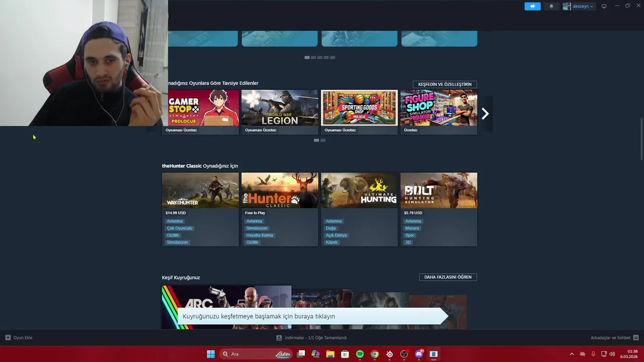
Task: Click Hayatta Kalma tag on theHunter Classic
Action: (260, 235)
